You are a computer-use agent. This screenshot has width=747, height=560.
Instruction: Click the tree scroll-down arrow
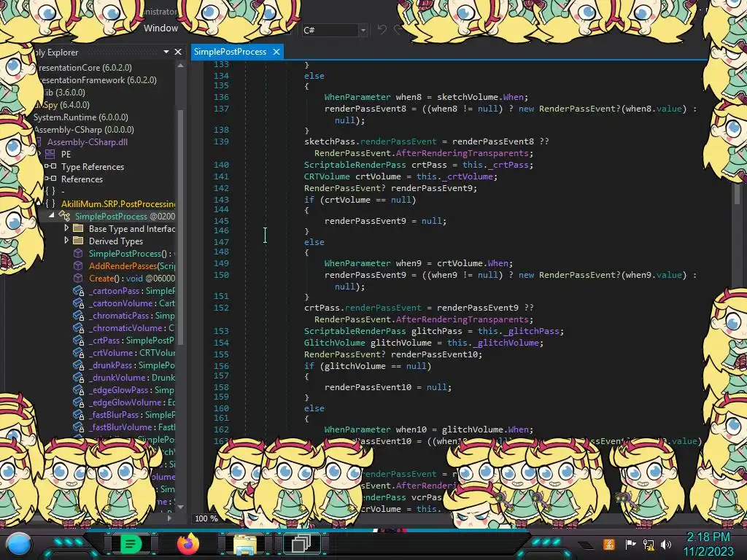tap(181, 507)
